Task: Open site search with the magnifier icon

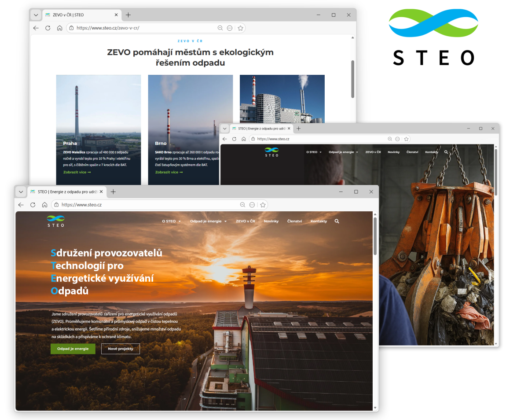Action: [337, 221]
